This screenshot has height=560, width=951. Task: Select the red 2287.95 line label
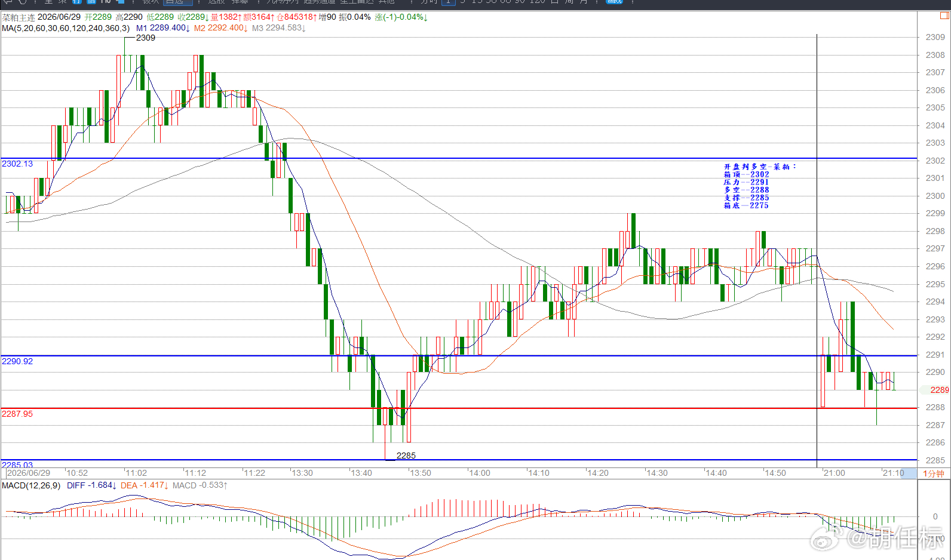[17, 414]
